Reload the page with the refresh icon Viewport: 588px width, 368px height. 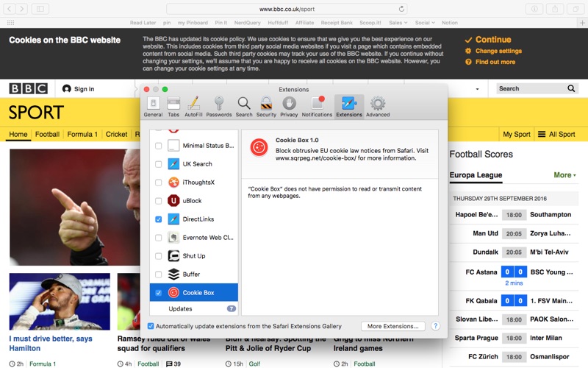click(401, 9)
